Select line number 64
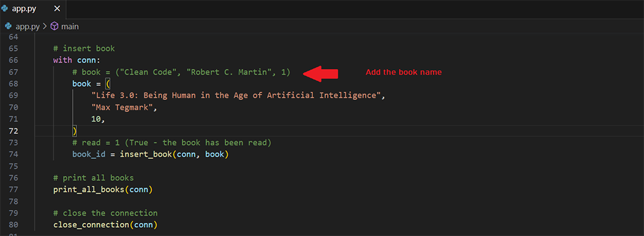Viewport: 644px width, 236px height. tap(13, 37)
